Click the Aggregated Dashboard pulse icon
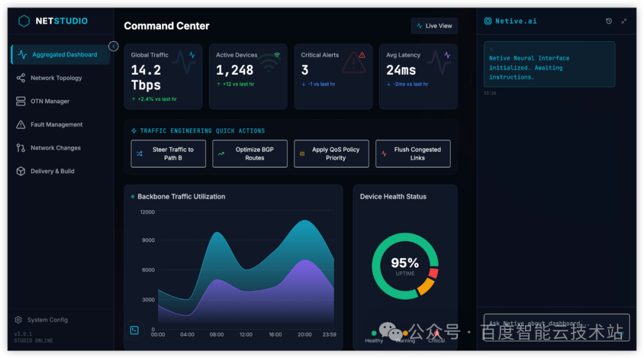The image size is (644, 358). (22, 55)
